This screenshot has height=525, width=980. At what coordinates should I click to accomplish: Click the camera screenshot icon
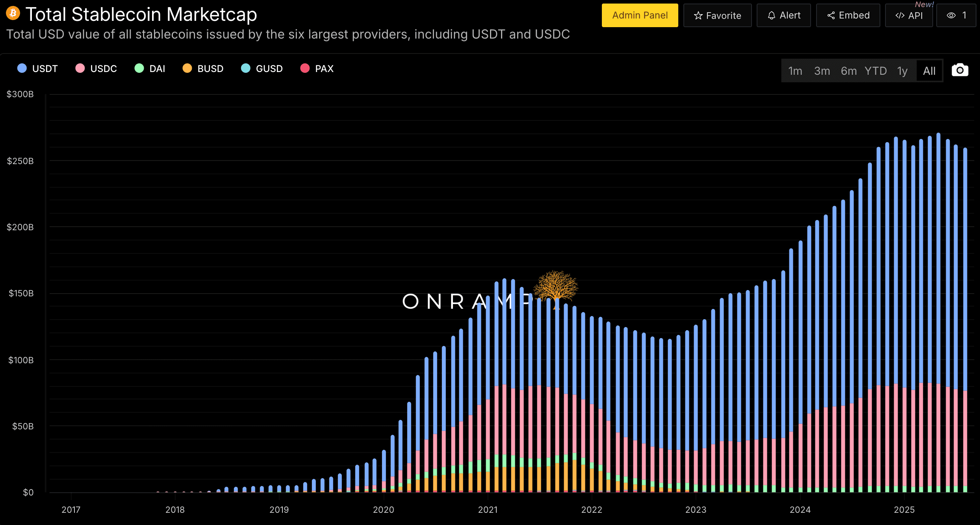[x=960, y=70]
